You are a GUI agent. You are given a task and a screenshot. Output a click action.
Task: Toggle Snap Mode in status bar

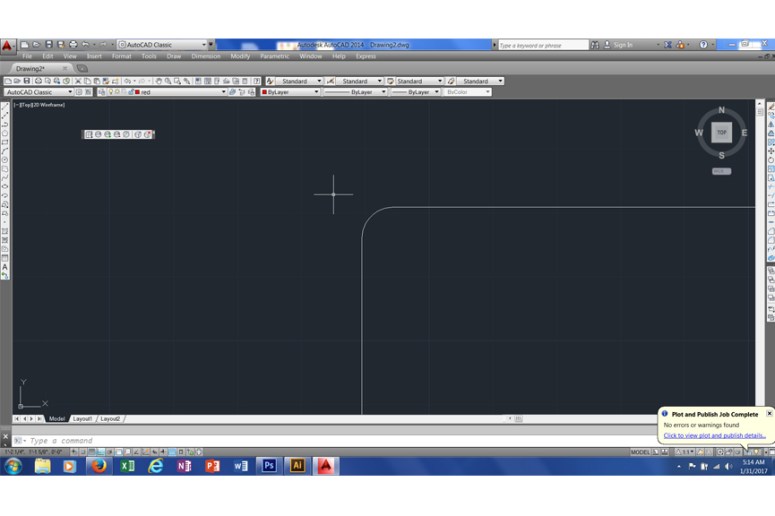[83, 452]
